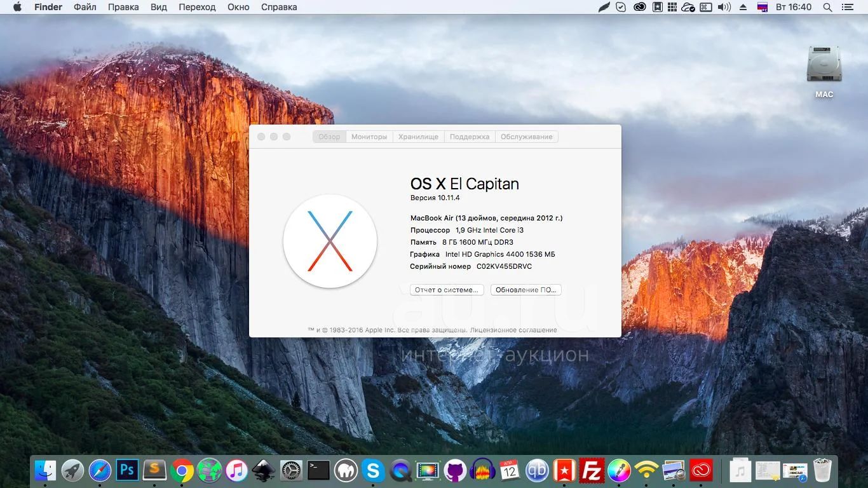This screenshot has height=488, width=868.
Task: Open the Файл menu
Action: click(x=85, y=7)
